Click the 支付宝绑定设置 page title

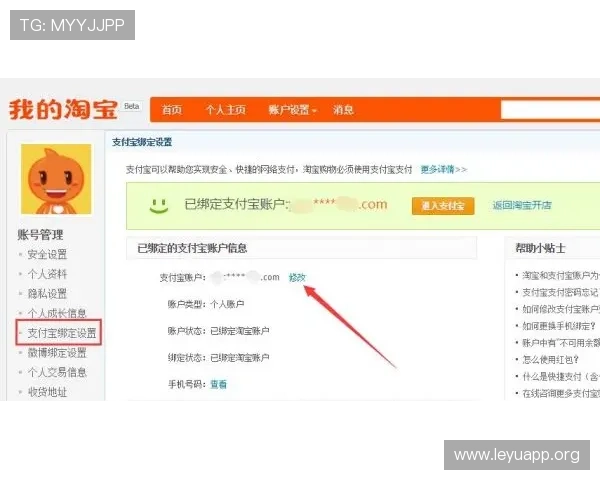click(x=142, y=142)
